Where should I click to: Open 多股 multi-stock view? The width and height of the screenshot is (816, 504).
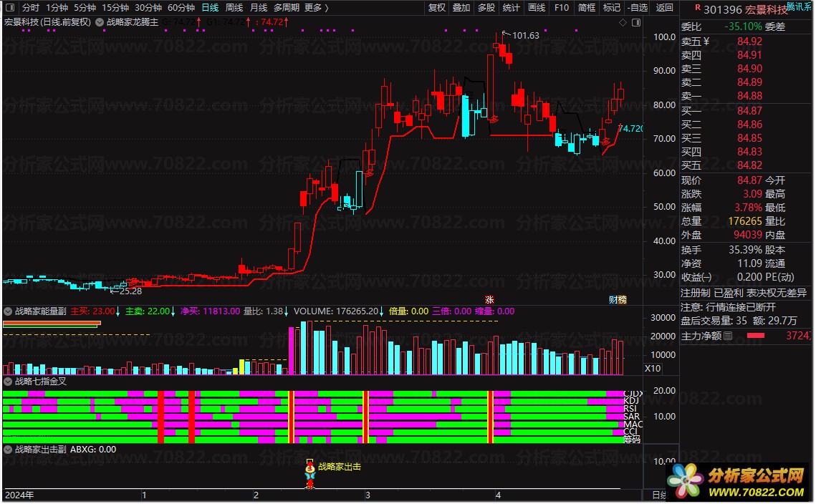486,8
